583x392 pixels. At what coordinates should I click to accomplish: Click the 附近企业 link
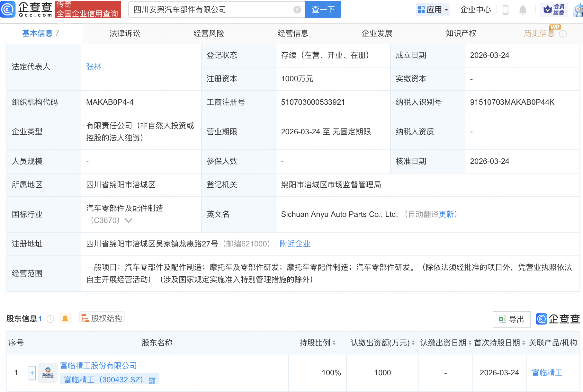[294, 244]
